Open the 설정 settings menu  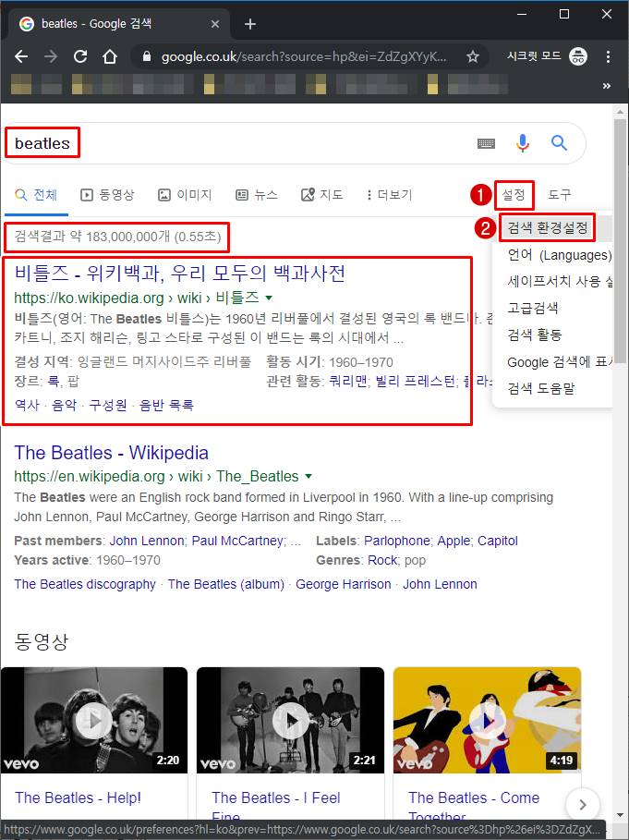point(514,195)
